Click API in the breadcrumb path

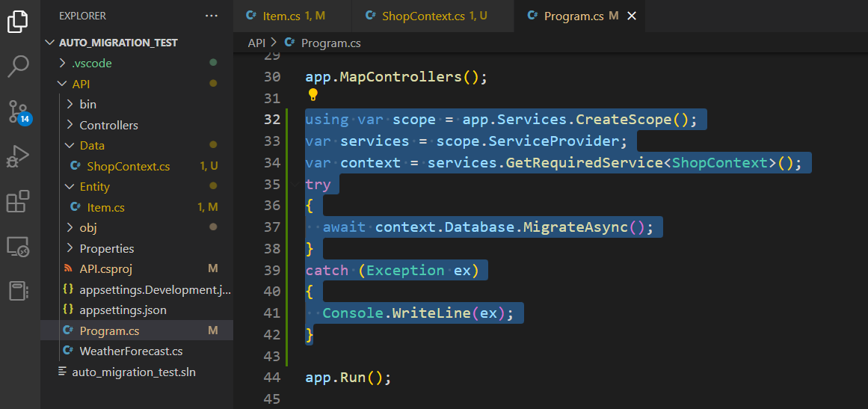pyautogui.click(x=257, y=43)
